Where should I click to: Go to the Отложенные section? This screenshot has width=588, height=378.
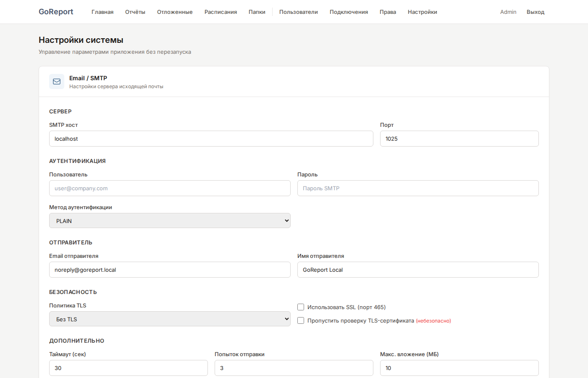175,12
